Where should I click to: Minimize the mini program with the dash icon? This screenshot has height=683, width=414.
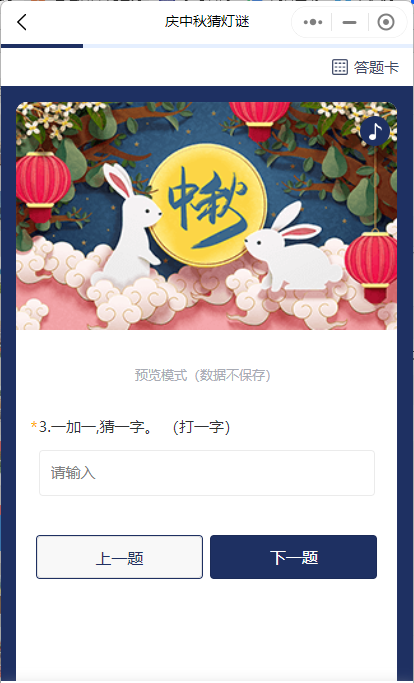click(x=350, y=22)
